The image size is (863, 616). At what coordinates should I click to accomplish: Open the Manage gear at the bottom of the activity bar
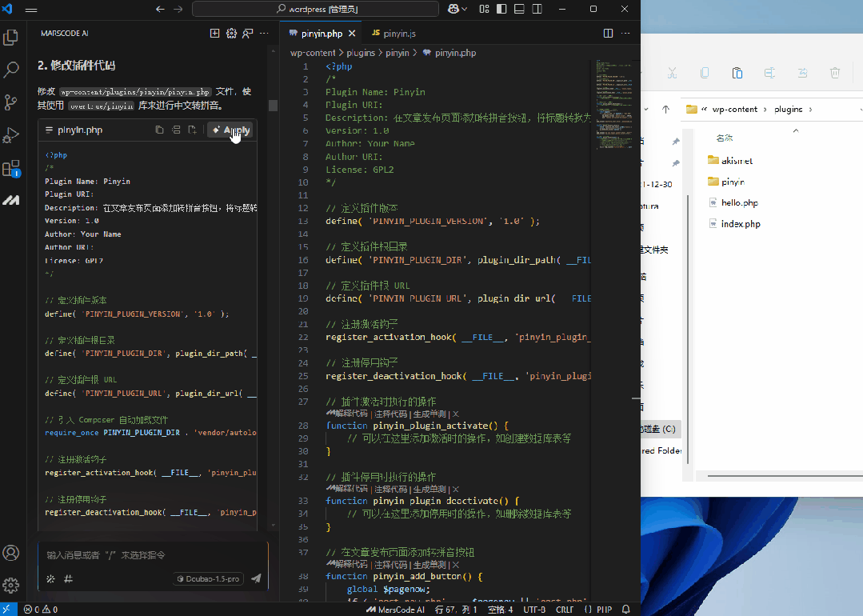click(x=11, y=585)
